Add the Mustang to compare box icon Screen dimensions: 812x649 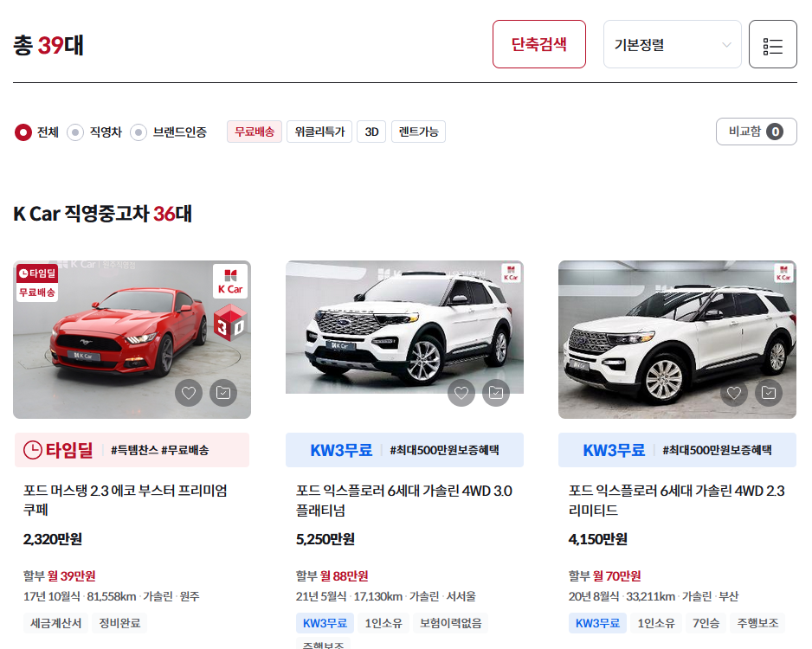[223, 393]
